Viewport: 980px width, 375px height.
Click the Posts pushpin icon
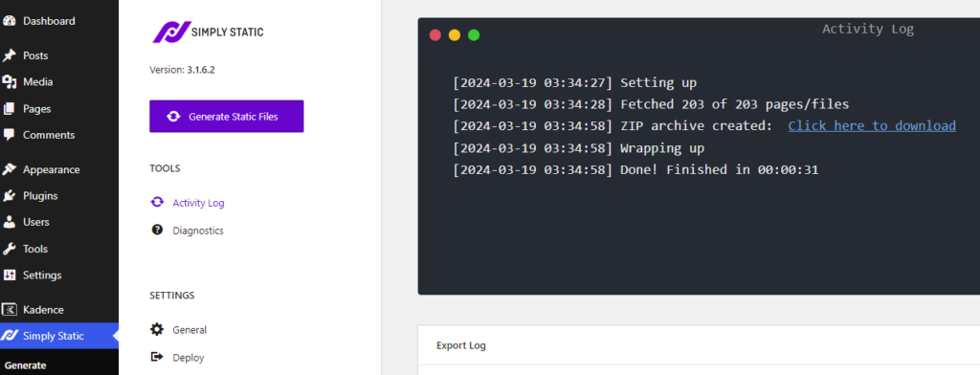(x=10, y=55)
